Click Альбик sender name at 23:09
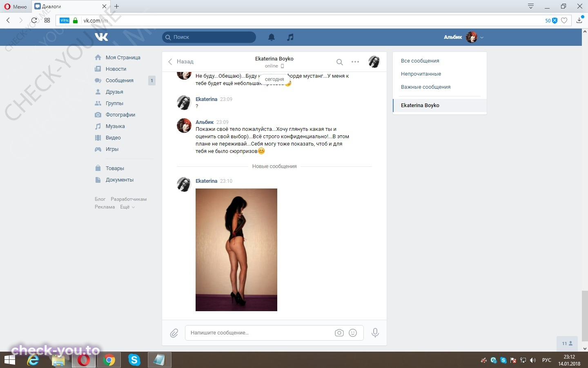 tap(205, 122)
